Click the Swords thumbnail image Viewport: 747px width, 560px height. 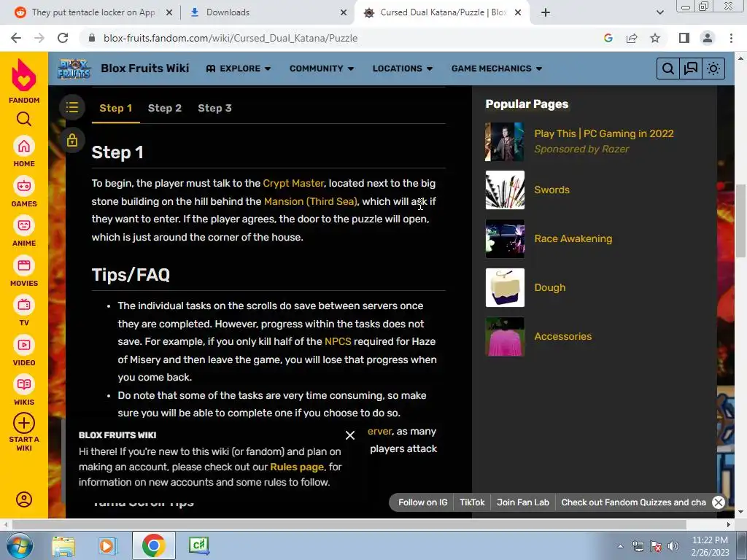click(x=505, y=190)
